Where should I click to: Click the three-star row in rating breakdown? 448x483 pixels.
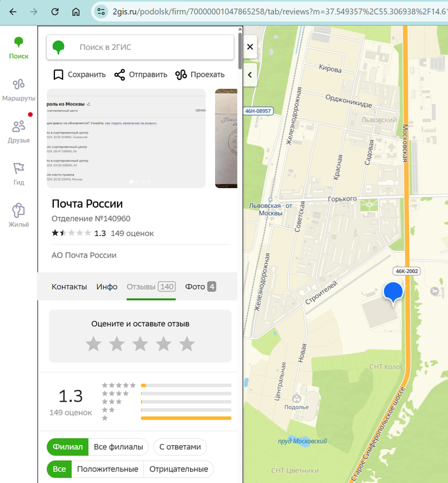(166, 402)
